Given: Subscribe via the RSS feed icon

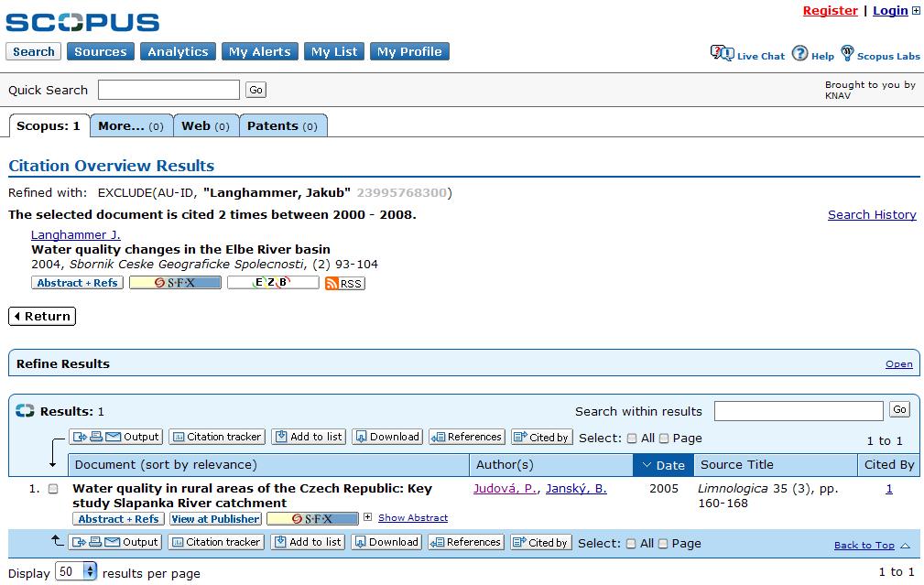Looking at the screenshot, I should click(345, 284).
